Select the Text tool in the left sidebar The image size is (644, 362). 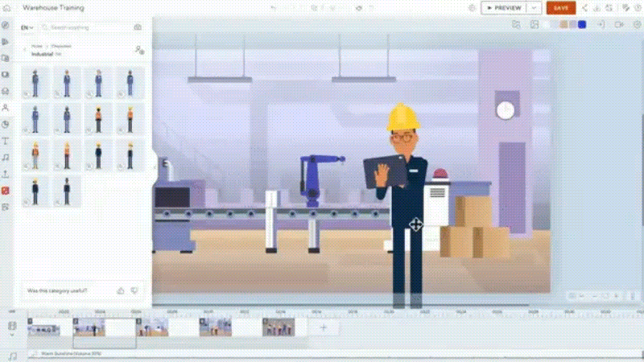pyautogui.click(x=6, y=142)
